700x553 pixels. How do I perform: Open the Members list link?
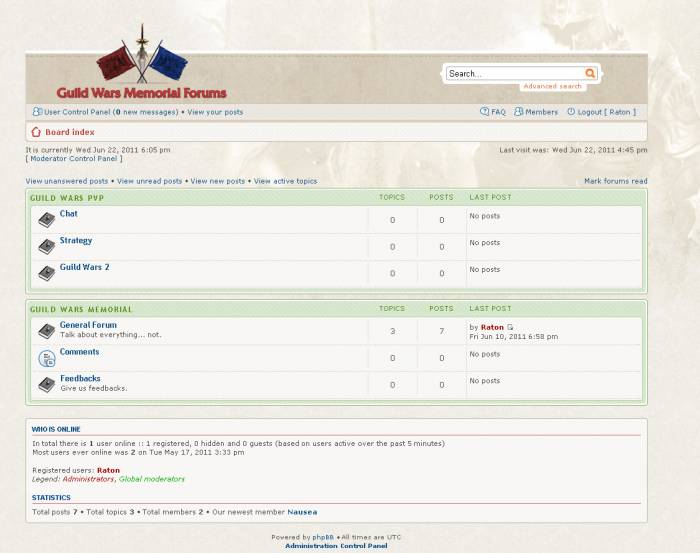pos(542,112)
